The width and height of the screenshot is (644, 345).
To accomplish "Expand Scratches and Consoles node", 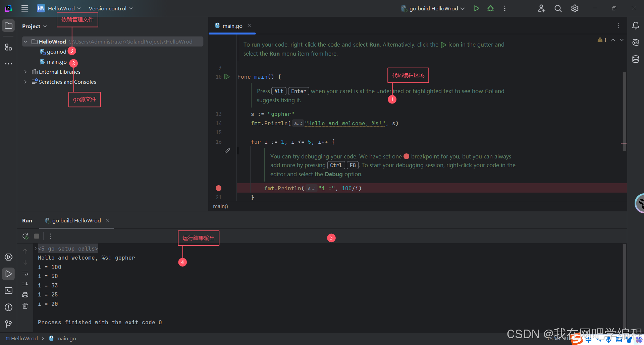I will (x=25, y=82).
